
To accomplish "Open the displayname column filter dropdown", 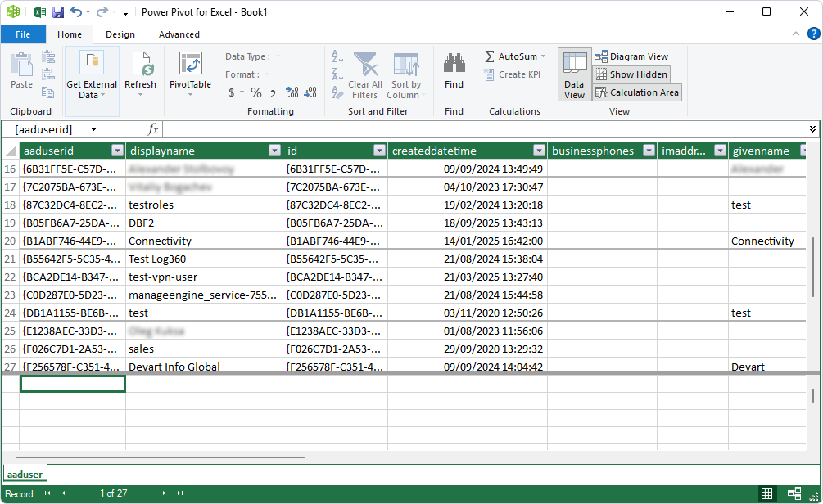I will pos(274,151).
